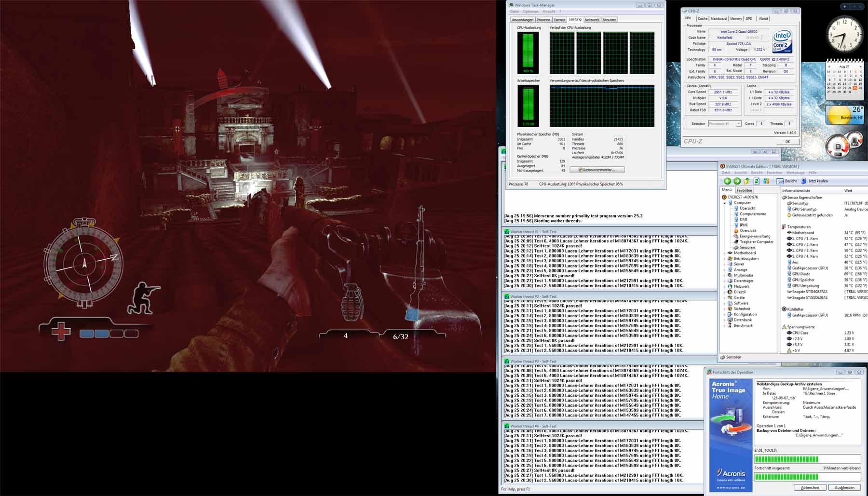Click OK in the CPU-Z window
The height and width of the screenshot is (496, 868).
[787, 142]
